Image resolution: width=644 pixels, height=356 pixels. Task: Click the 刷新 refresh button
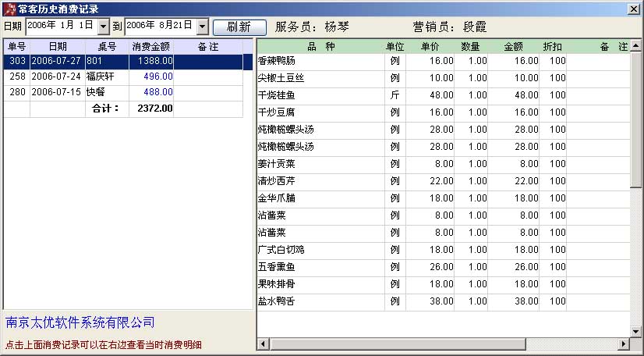[x=239, y=27]
